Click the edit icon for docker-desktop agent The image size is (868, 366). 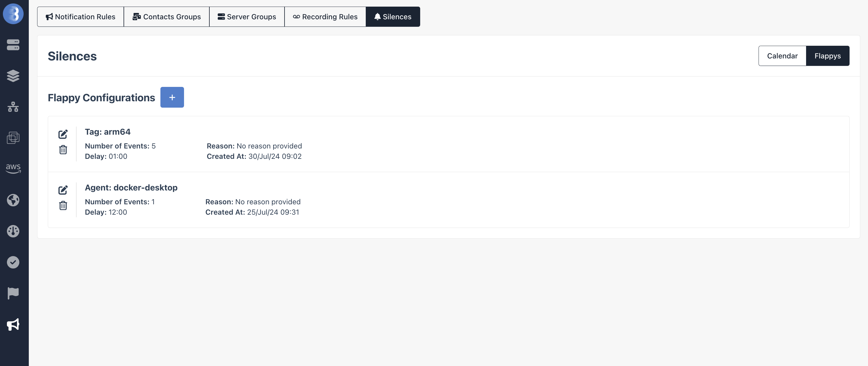62,189
